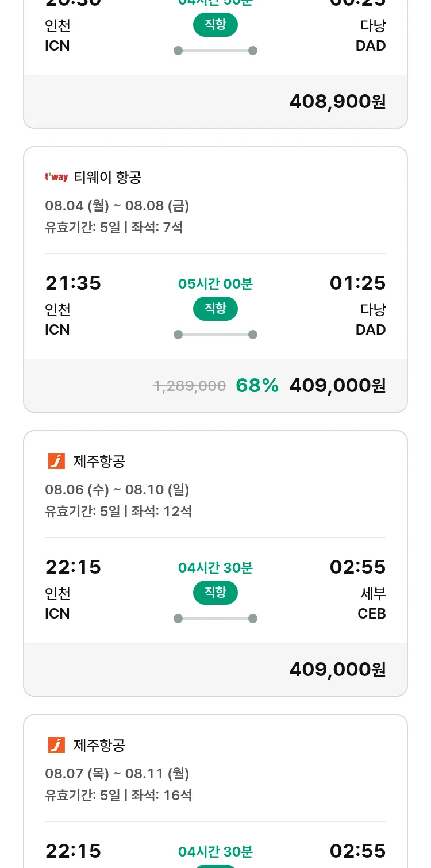The width and height of the screenshot is (431, 868).
Task: Click the crossed-out 1,289,000 original price
Action: (x=190, y=386)
